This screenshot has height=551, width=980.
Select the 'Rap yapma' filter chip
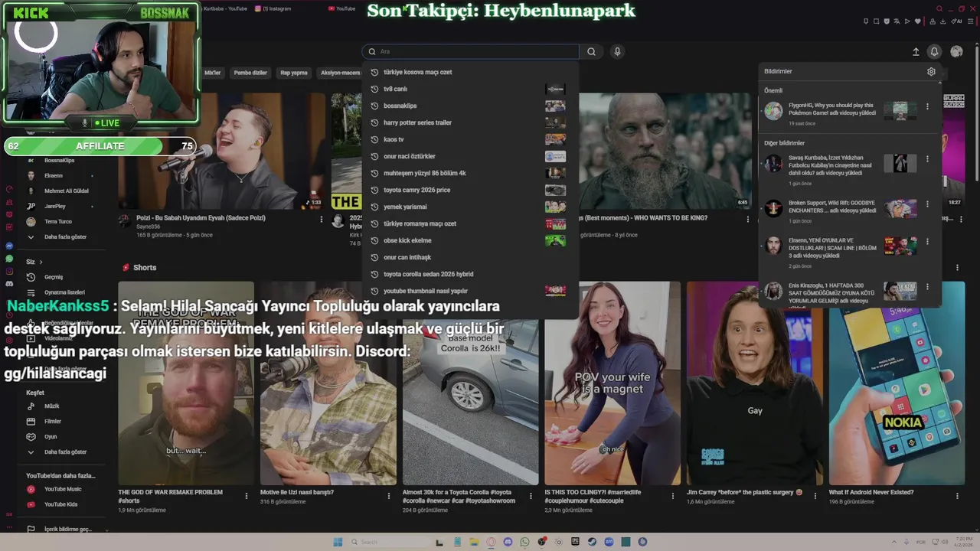coord(294,73)
